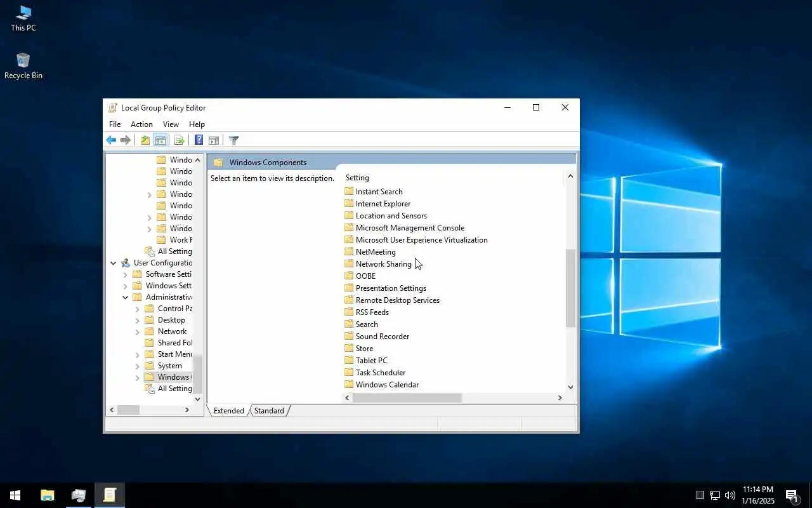Click folder icon beside OOBE

point(349,276)
